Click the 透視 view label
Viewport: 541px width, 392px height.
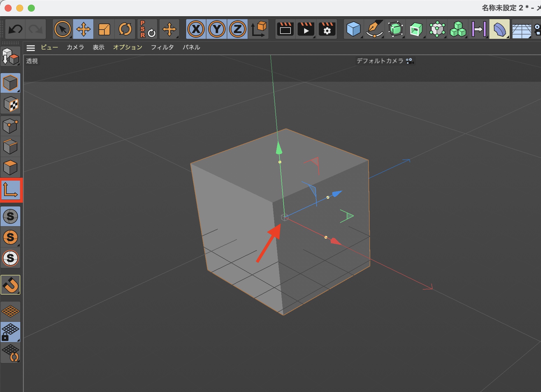32,61
